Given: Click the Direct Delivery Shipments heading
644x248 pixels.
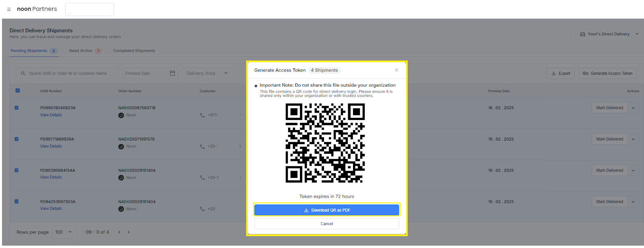Looking at the screenshot, I should (x=41, y=31).
